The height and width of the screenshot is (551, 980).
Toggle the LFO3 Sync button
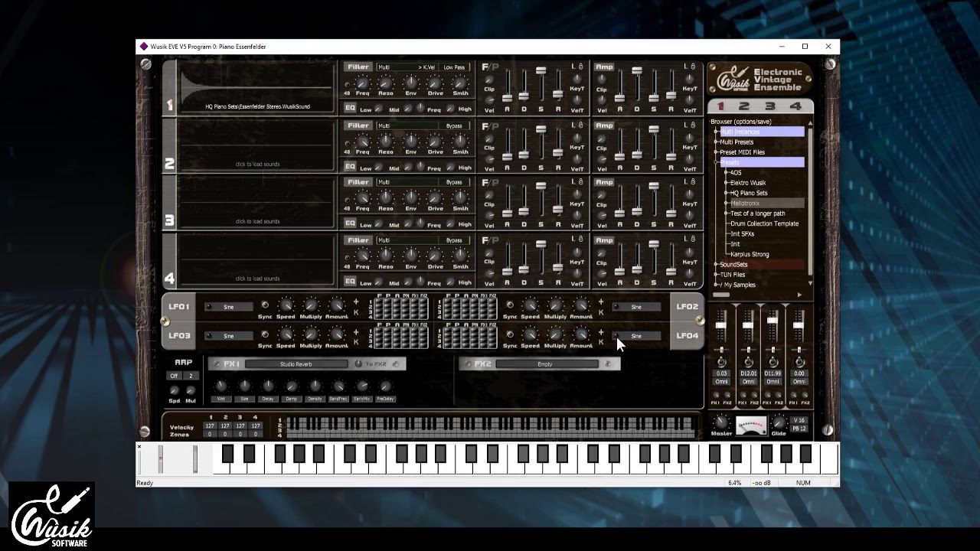point(265,334)
